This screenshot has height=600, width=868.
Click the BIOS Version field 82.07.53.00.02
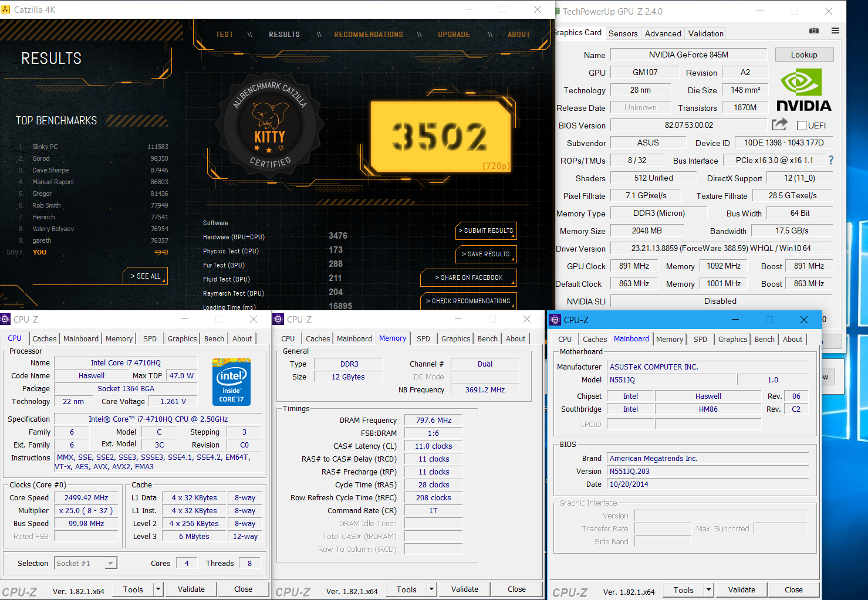pos(688,125)
